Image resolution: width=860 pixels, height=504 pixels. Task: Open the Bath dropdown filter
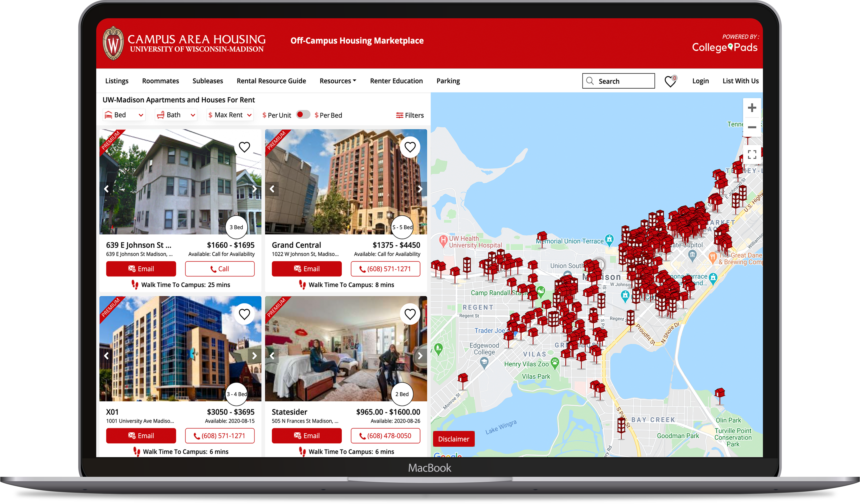coord(176,115)
